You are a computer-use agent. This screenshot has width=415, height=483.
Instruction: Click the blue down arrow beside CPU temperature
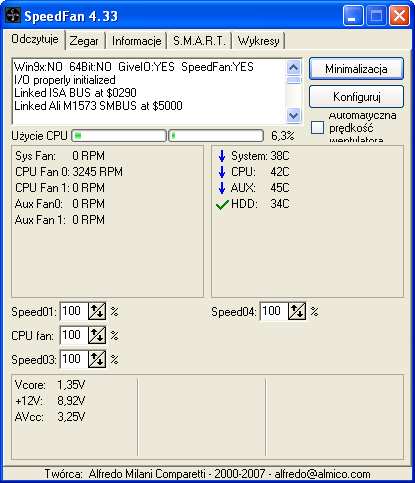point(222,172)
